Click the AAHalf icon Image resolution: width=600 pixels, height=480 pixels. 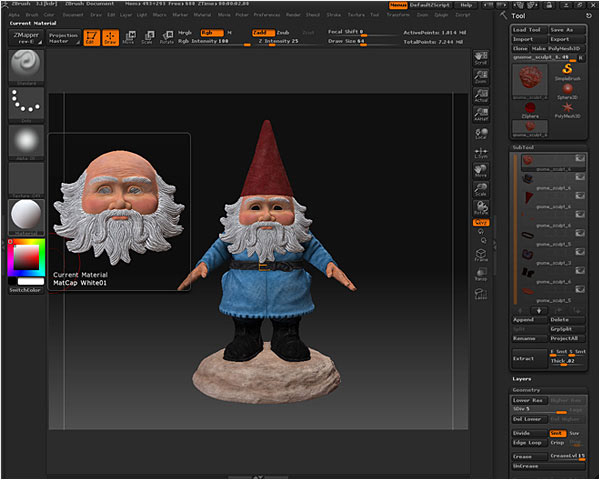(x=481, y=114)
